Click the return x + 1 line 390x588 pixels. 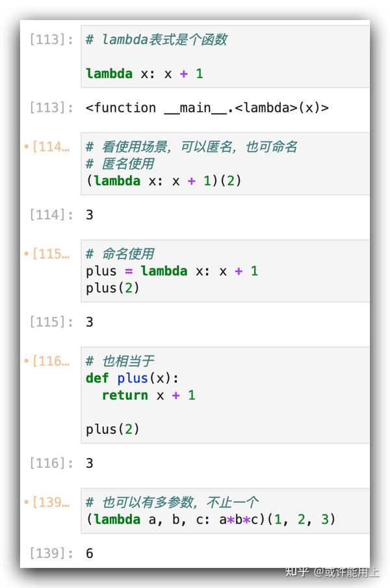[148, 395]
